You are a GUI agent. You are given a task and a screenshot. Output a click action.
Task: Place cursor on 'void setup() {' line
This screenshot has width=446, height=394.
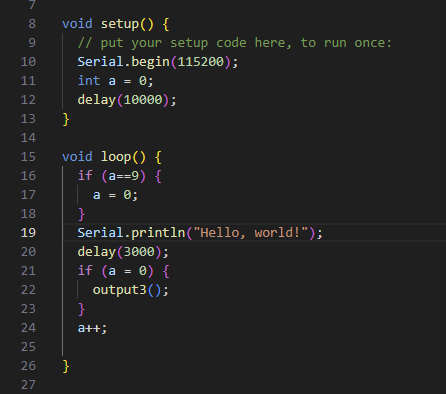coord(116,24)
